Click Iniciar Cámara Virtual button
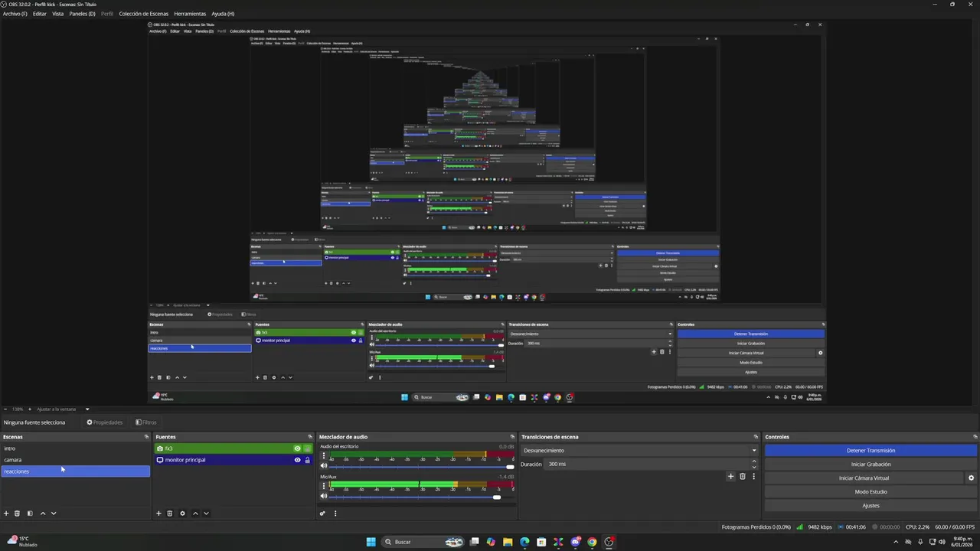Viewport: 980px width, 551px height. coord(864,478)
